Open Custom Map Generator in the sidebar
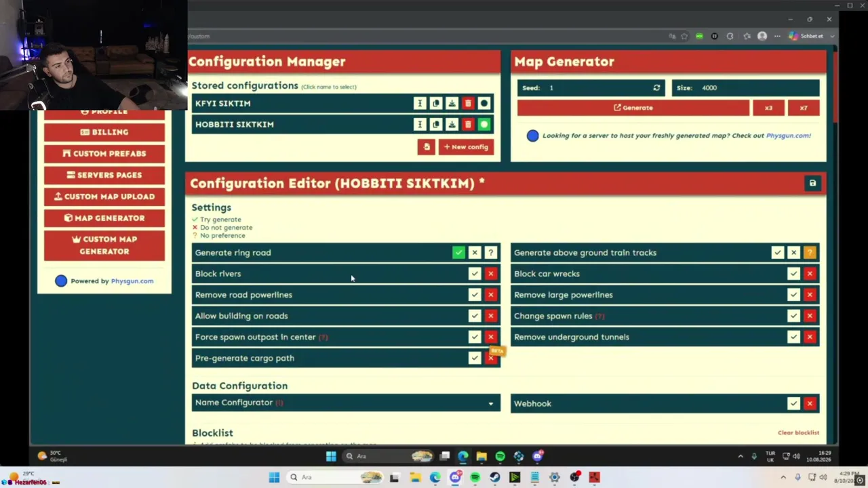The width and height of the screenshot is (868, 488). pos(104,245)
